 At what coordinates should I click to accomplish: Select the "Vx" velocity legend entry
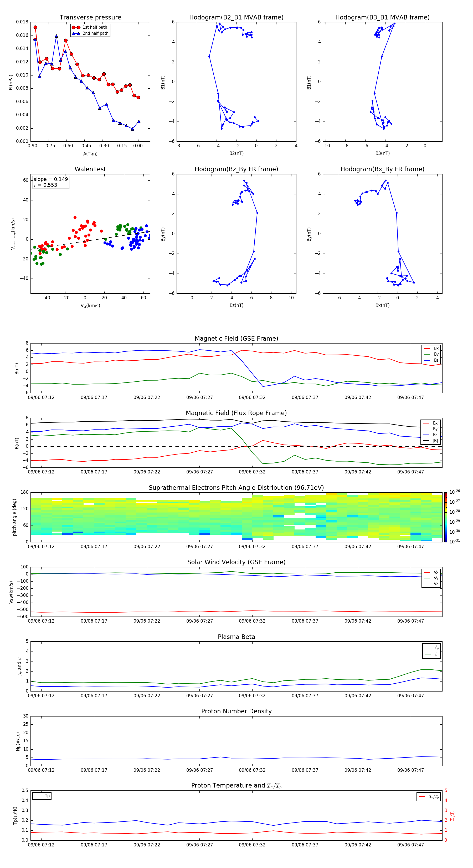click(x=431, y=572)
